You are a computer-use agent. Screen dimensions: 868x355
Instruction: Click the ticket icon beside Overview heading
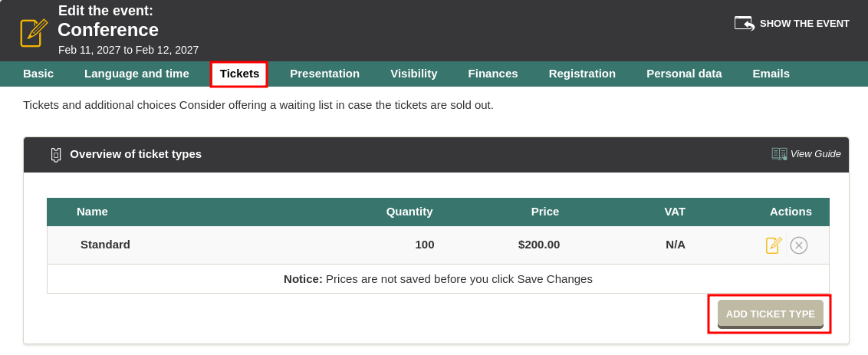click(55, 155)
